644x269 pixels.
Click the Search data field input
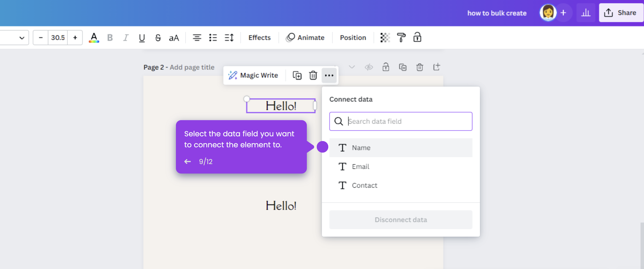pos(401,121)
